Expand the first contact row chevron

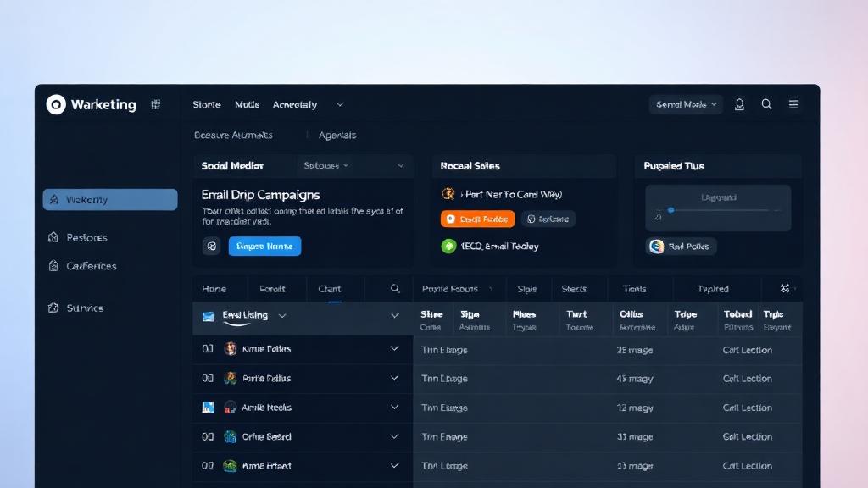[x=394, y=348]
